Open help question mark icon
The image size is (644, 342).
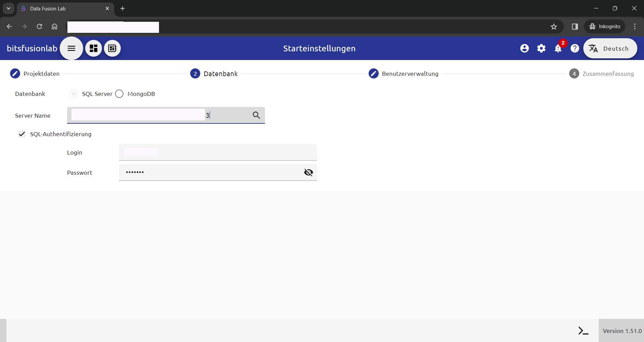(575, 48)
